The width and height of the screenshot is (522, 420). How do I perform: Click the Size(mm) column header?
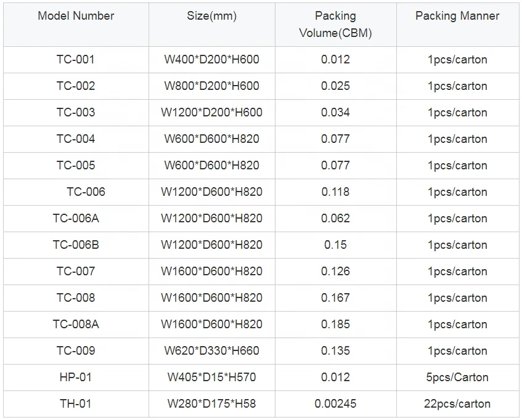[x=211, y=16]
